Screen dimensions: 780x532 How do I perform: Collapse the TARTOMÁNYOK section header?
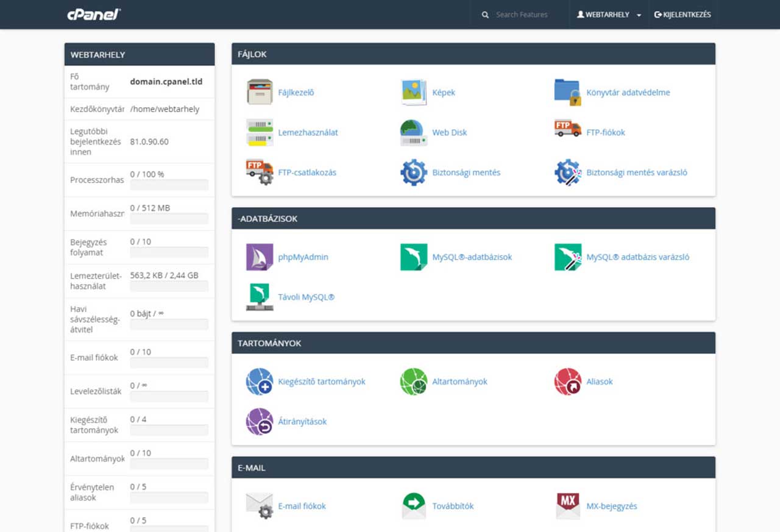(x=473, y=343)
